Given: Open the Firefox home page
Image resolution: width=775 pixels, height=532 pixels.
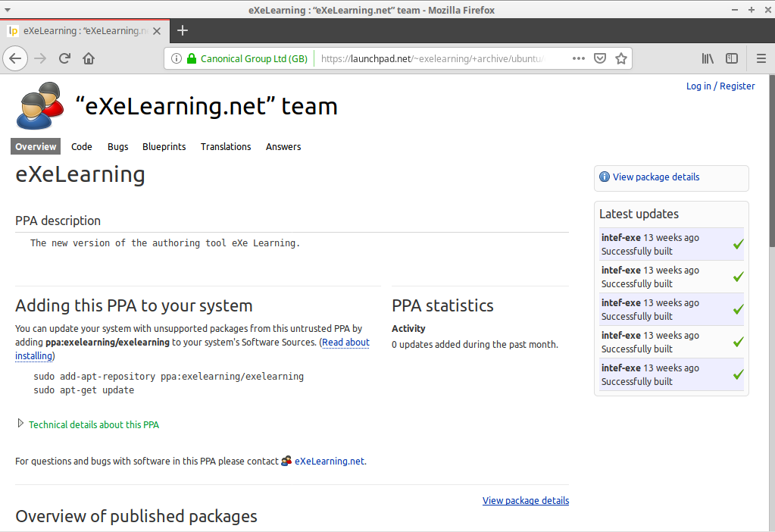Looking at the screenshot, I should pos(89,59).
